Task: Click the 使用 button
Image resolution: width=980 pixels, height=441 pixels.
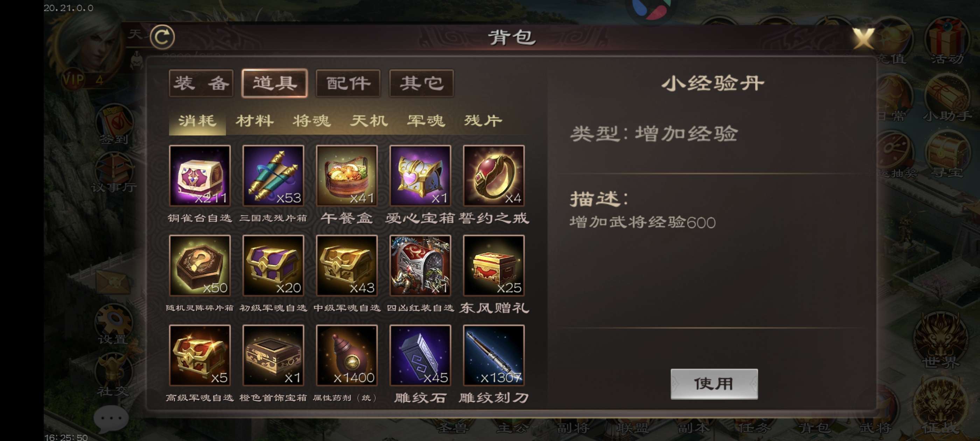Action: pos(714,384)
